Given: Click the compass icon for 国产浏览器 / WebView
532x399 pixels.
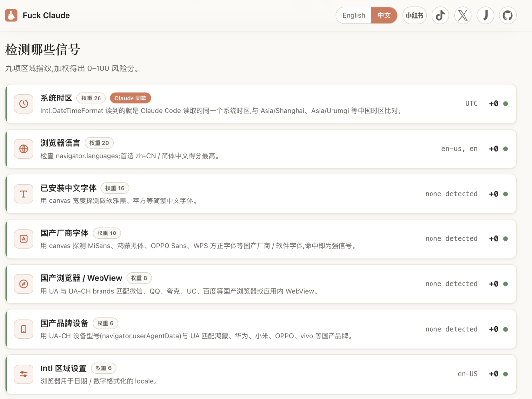Looking at the screenshot, I should [24, 284].
